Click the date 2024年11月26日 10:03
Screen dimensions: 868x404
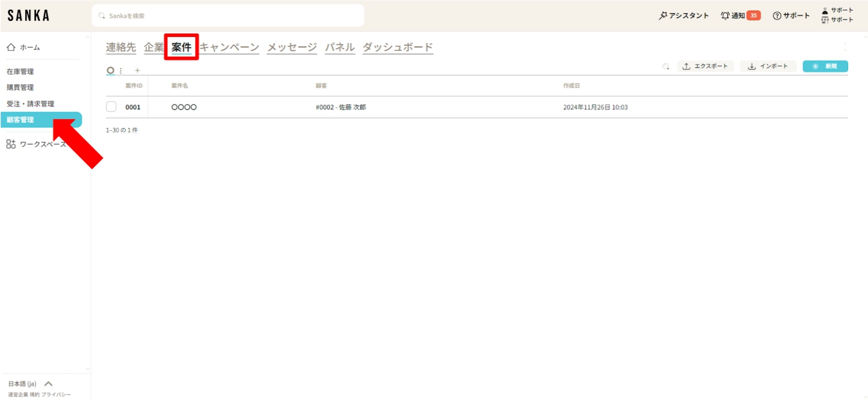[596, 107]
